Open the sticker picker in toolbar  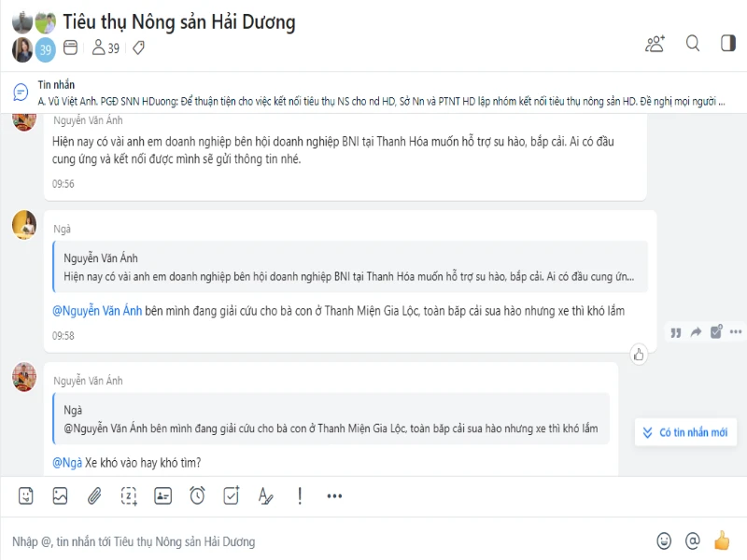tap(26, 497)
